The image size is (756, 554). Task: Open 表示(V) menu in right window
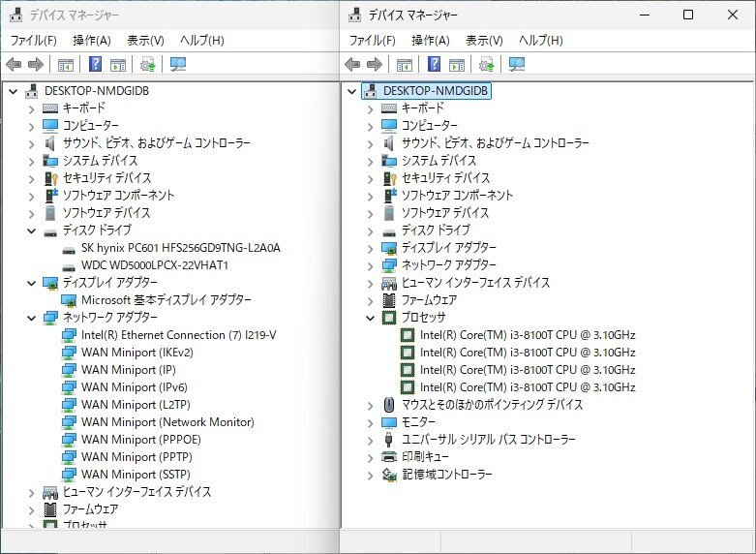(x=484, y=40)
